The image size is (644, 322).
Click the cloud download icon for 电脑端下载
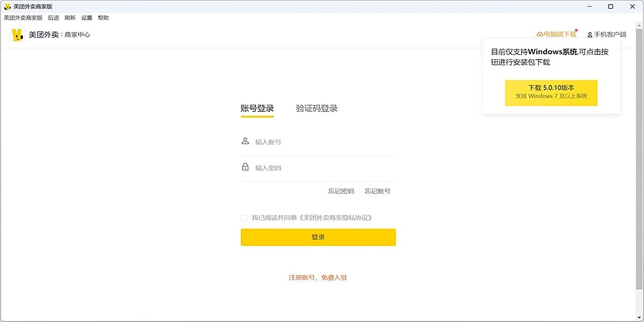(x=540, y=34)
